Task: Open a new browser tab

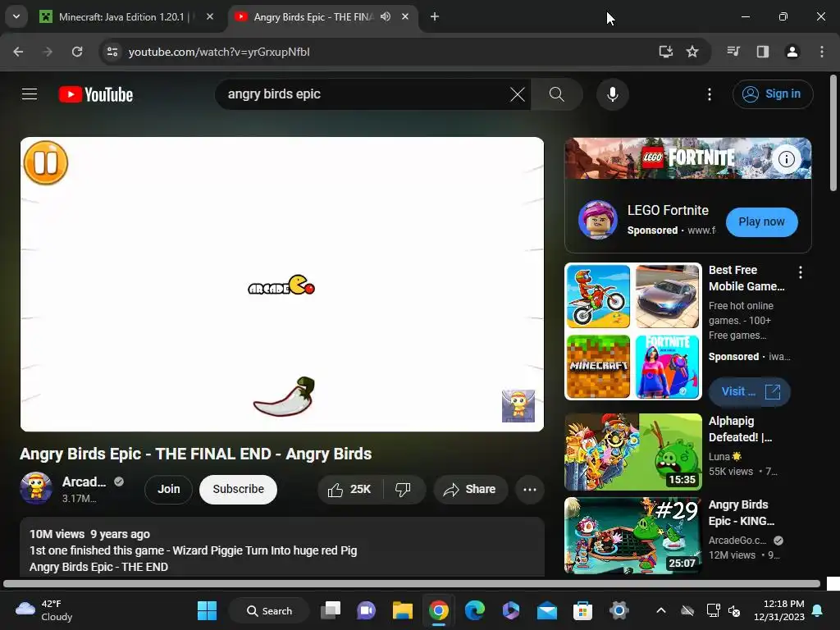Action: tap(435, 17)
